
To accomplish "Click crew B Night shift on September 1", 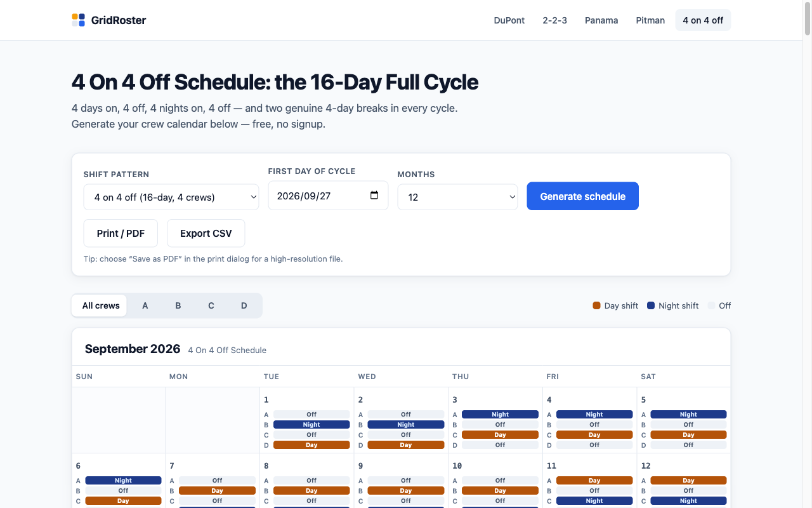I will (x=311, y=425).
